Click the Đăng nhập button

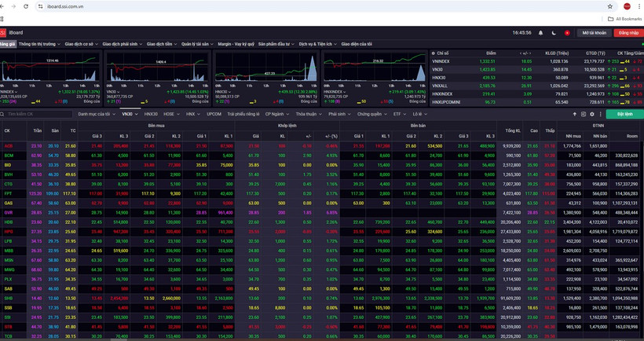click(x=628, y=33)
